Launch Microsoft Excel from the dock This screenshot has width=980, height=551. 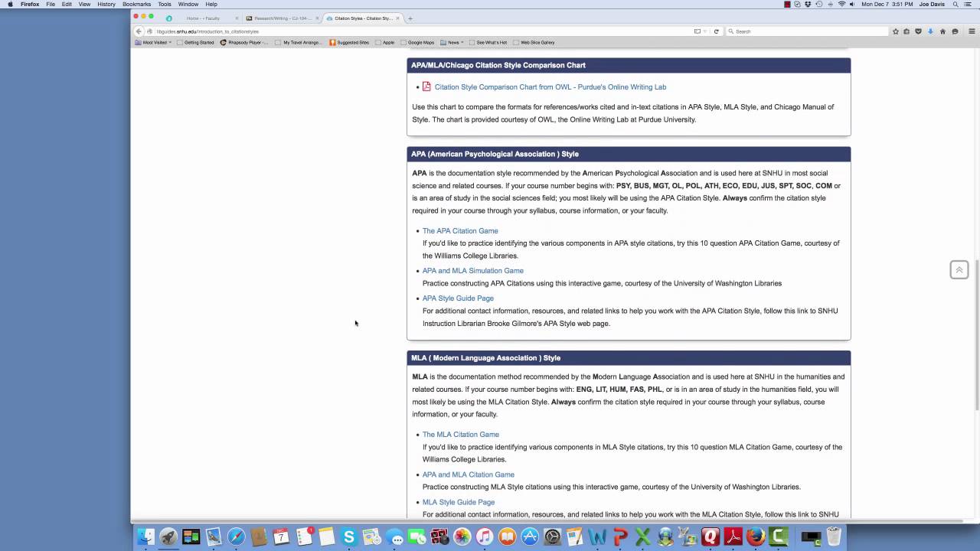click(x=642, y=537)
